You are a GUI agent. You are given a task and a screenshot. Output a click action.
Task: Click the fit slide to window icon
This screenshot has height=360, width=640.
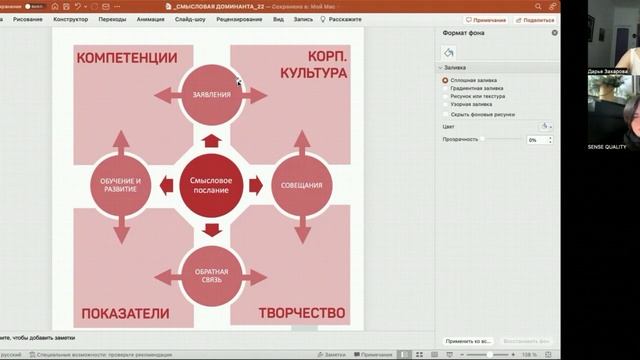click(x=548, y=355)
